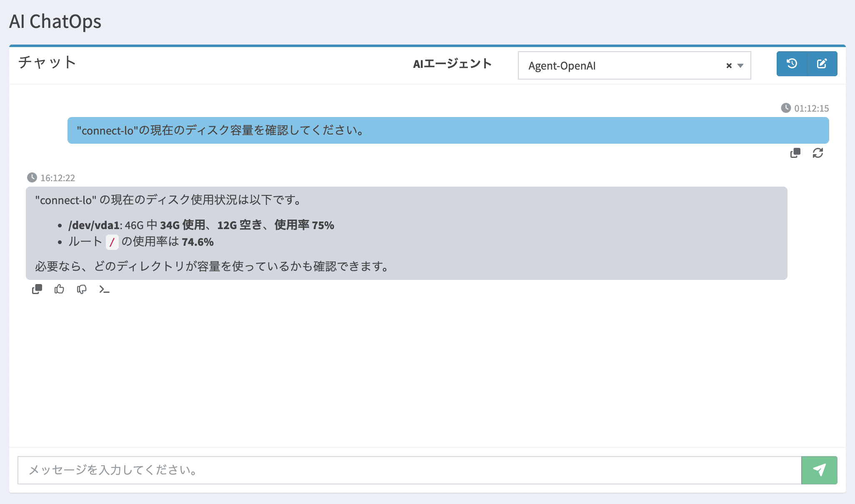Give thumbs down to the AI response
The height and width of the screenshot is (504, 855).
pos(82,289)
